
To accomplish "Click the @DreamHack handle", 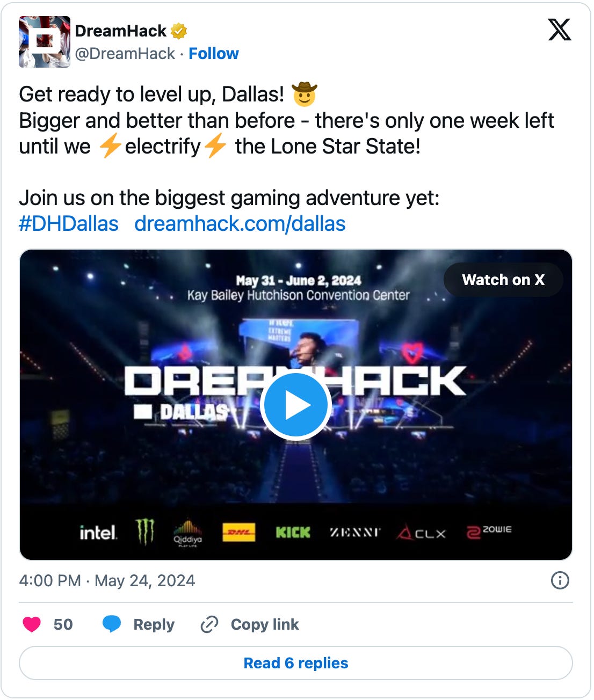I will pos(125,54).
